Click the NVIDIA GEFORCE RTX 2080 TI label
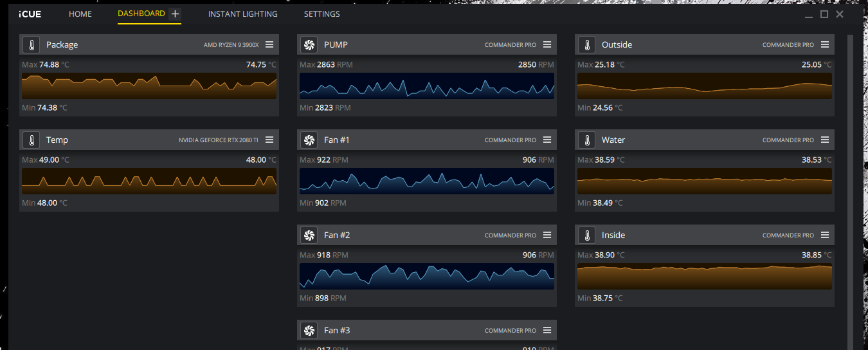The width and height of the screenshot is (868, 350). [219, 140]
